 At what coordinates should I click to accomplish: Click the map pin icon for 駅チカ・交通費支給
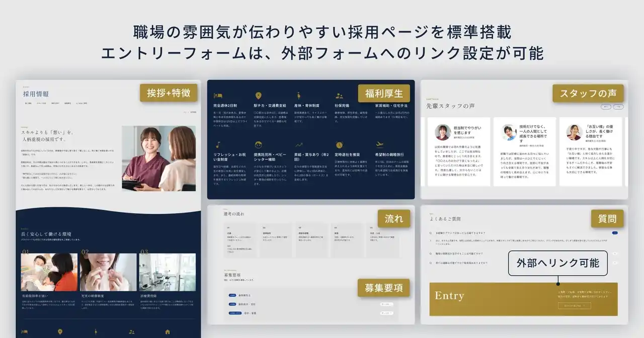coord(258,96)
